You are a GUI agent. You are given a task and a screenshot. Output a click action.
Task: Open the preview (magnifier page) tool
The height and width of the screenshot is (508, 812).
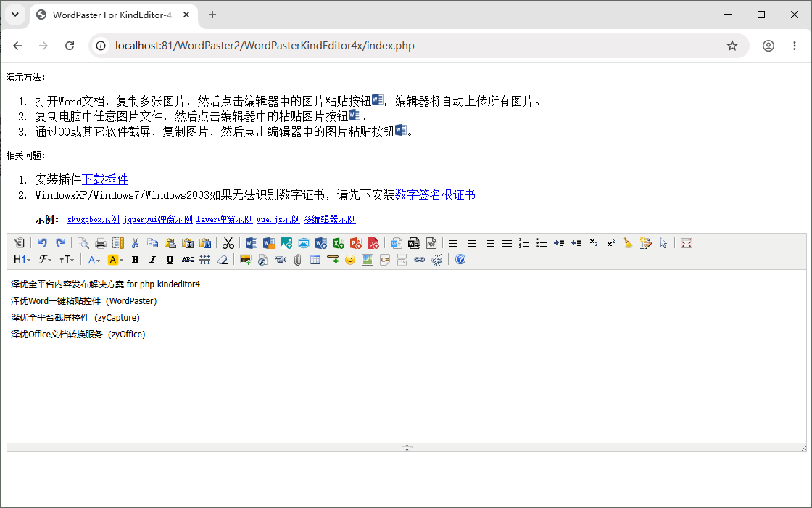click(83, 243)
